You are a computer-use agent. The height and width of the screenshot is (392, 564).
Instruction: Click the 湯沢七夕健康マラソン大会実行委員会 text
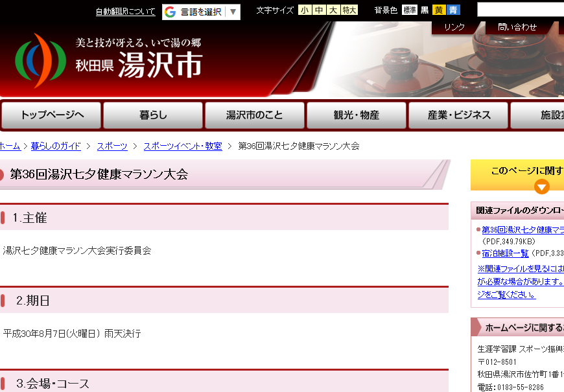click(x=77, y=251)
